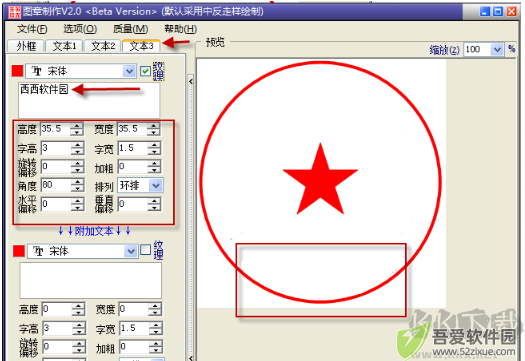
Task: Open the 排列 dropdown showing 环排
Action: (156, 186)
